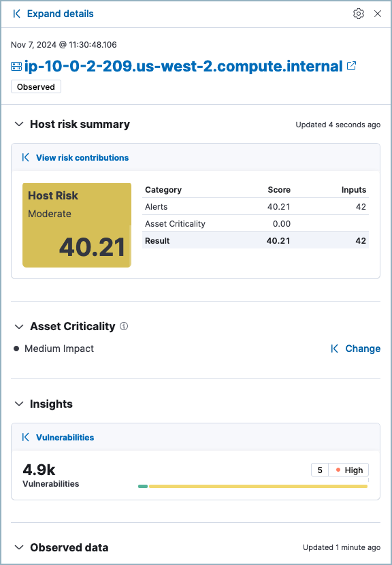Open ip-10-0-2-209.us-west-2.compute.internal details
This screenshot has width=392, height=565.
click(182, 66)
